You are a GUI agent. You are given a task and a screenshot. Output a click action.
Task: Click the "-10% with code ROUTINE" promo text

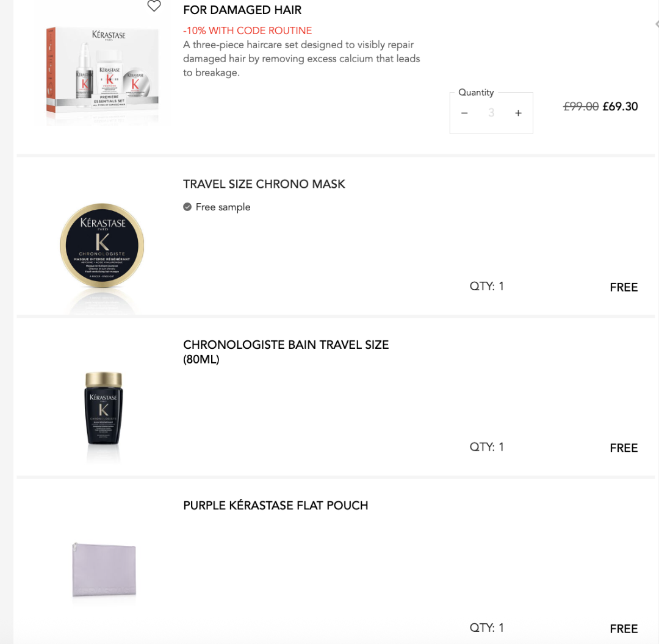(x=247, y=30)
